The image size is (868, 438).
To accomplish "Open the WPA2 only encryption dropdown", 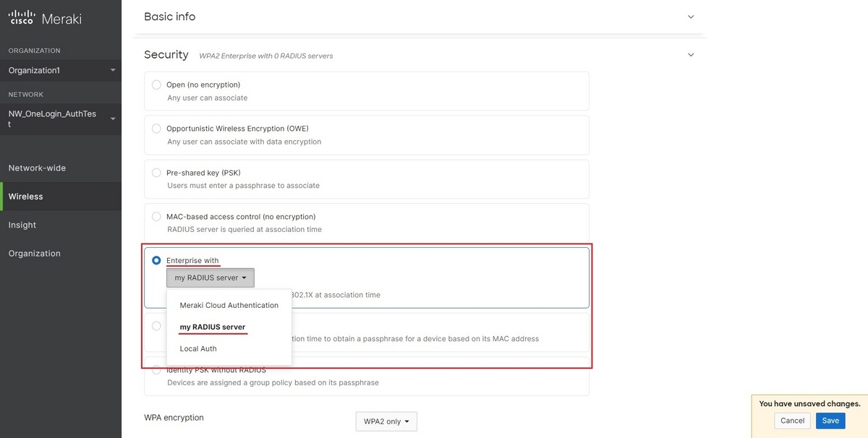I will click(386, 421).
